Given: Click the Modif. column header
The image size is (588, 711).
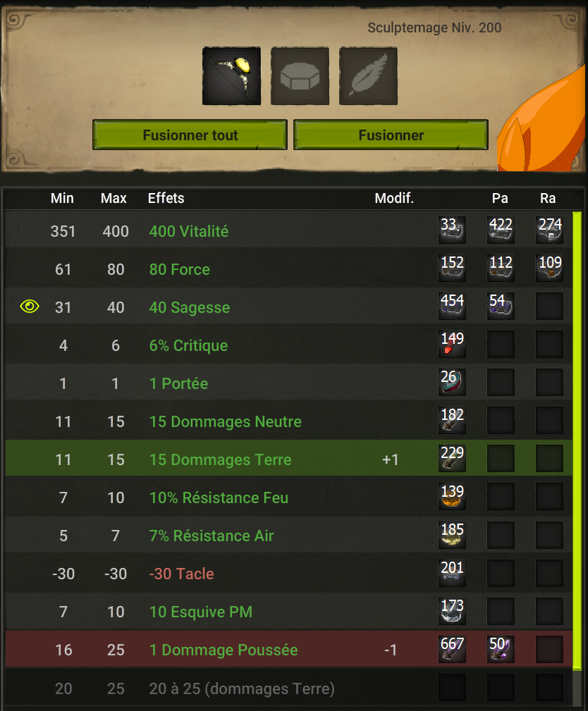Looking at the screenshot, I should coord(394,198).
